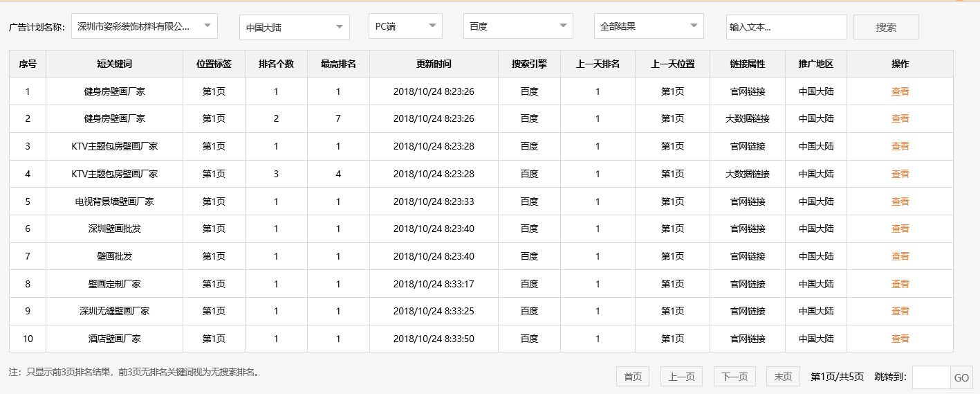
Task: Click the 推广地区 column header
Action: 816,64
